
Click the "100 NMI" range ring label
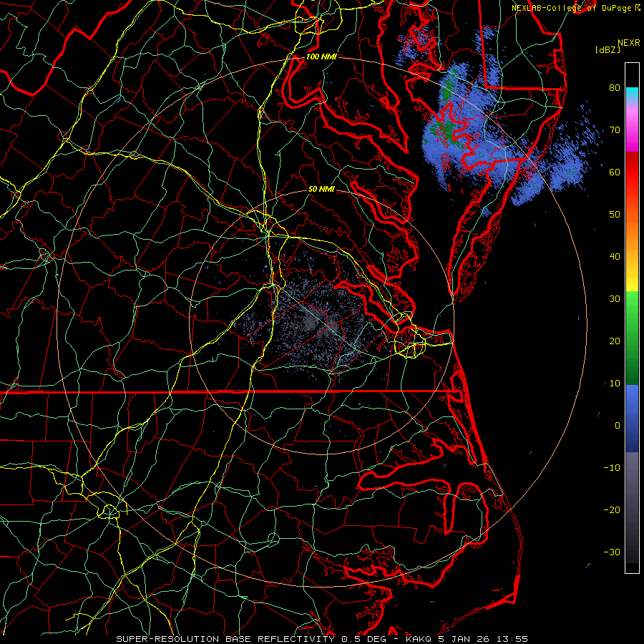click(321, 57)
